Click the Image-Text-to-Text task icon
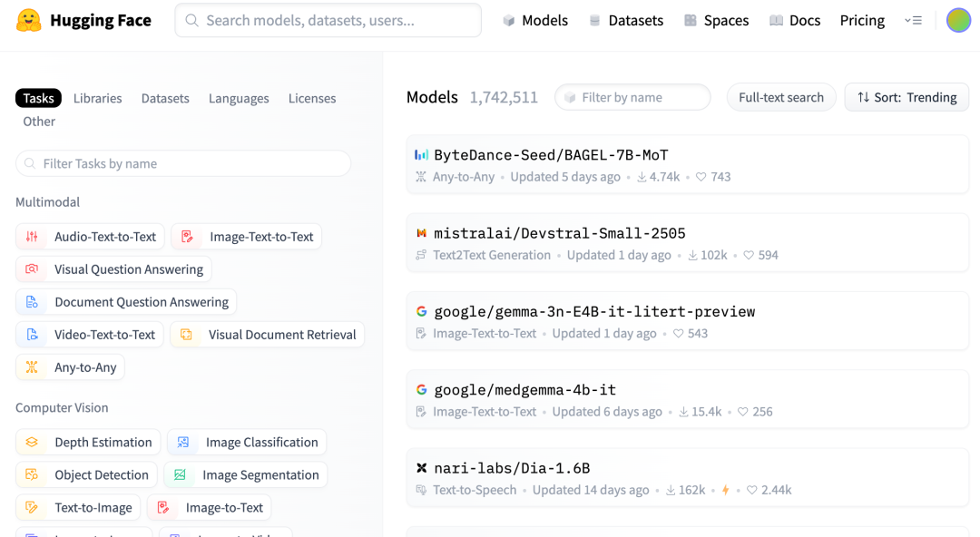 (x=187, y=237)
